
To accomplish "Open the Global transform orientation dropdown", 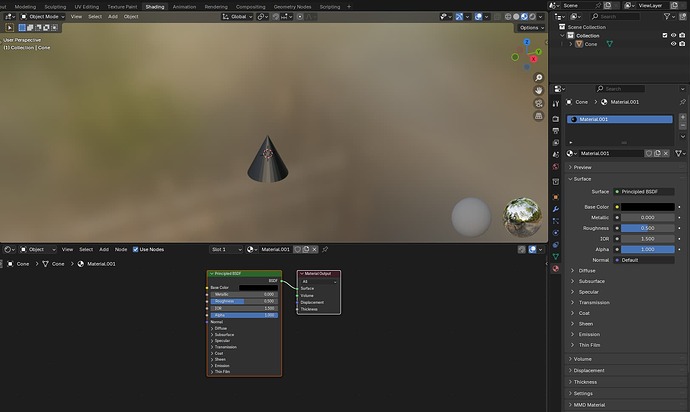I will [237, 17].
